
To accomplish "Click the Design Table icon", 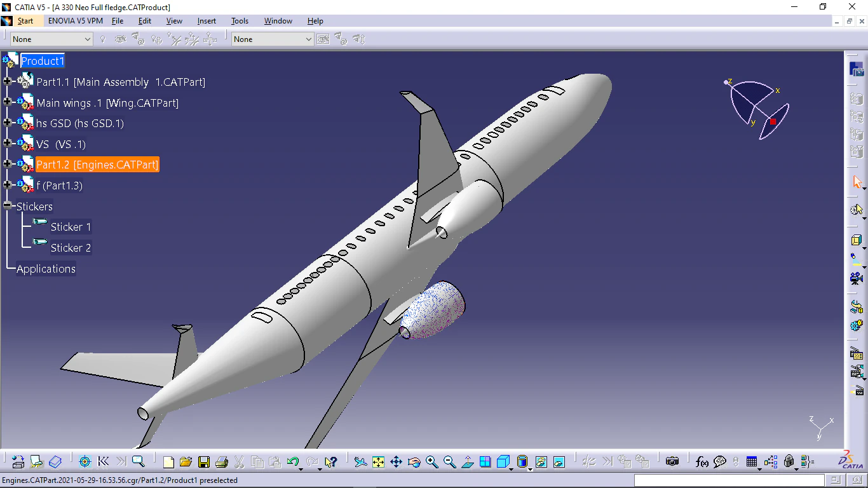I will coord(752,462).
